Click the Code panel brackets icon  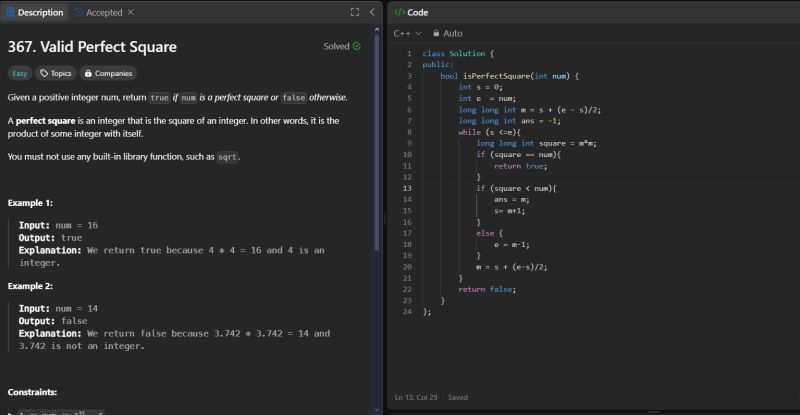tap(399, 12)
